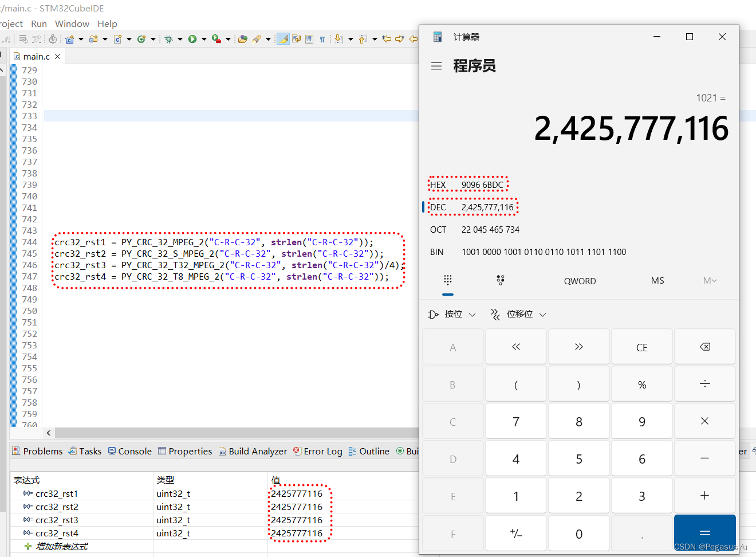Toggle the highlighted Mark Occurrences icon
The width and height of the screenshot is (756, 557).
pyautogui.click(x=283, y=39)
